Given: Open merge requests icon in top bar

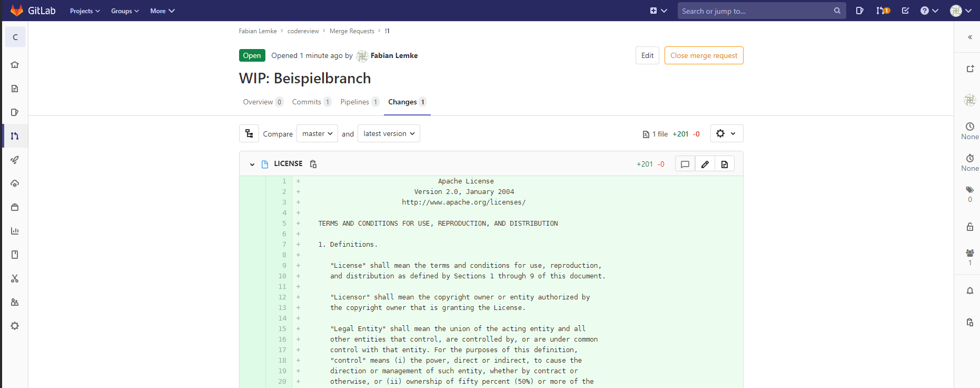Looking at the screenshot, I should (x=883, y=11).
